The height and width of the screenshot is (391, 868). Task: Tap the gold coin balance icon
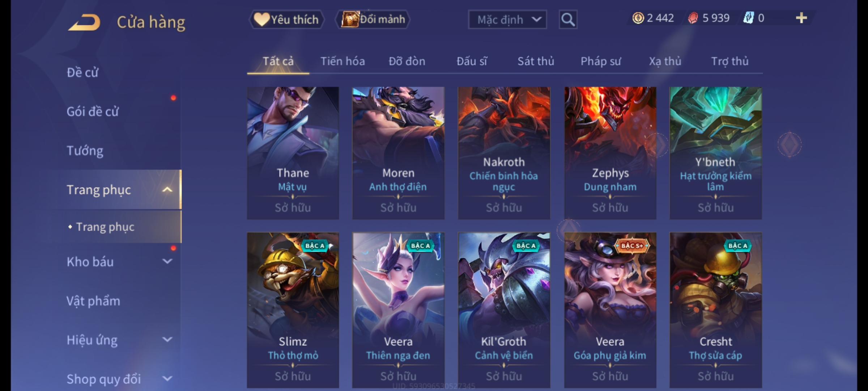[638, 18]
